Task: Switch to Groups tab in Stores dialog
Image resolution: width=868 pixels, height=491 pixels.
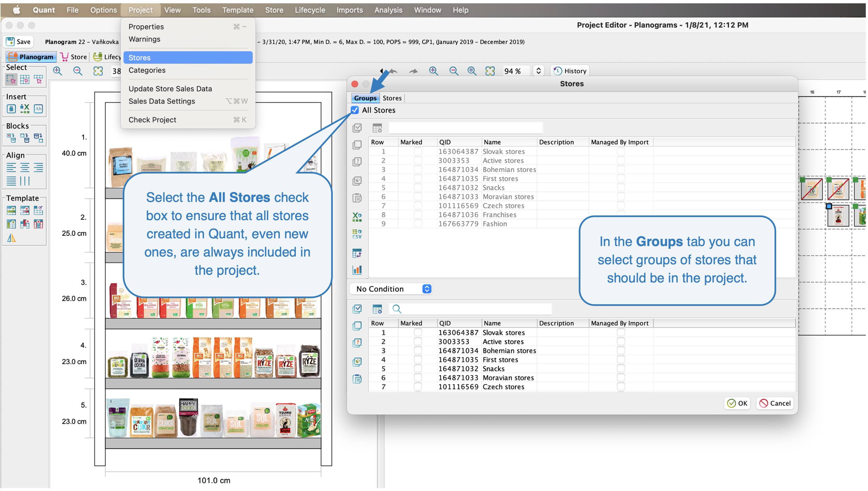Action: pos(365,98)
